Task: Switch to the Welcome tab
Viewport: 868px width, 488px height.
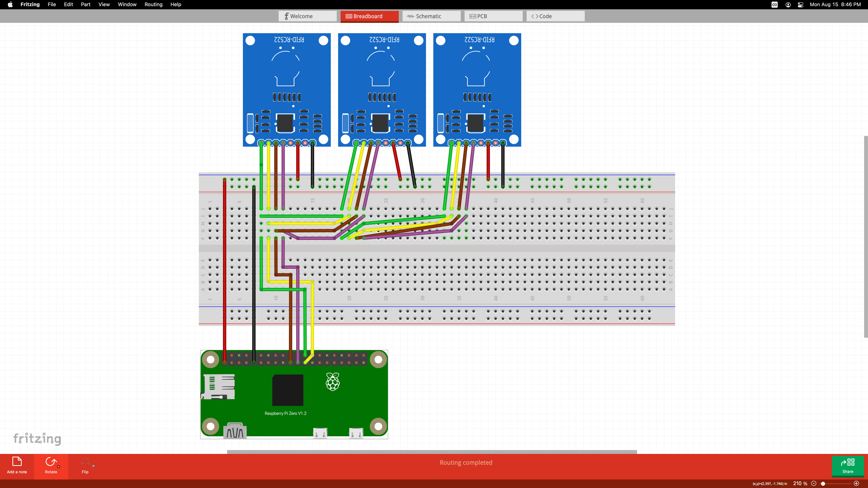Action: (x=307, y=16)
